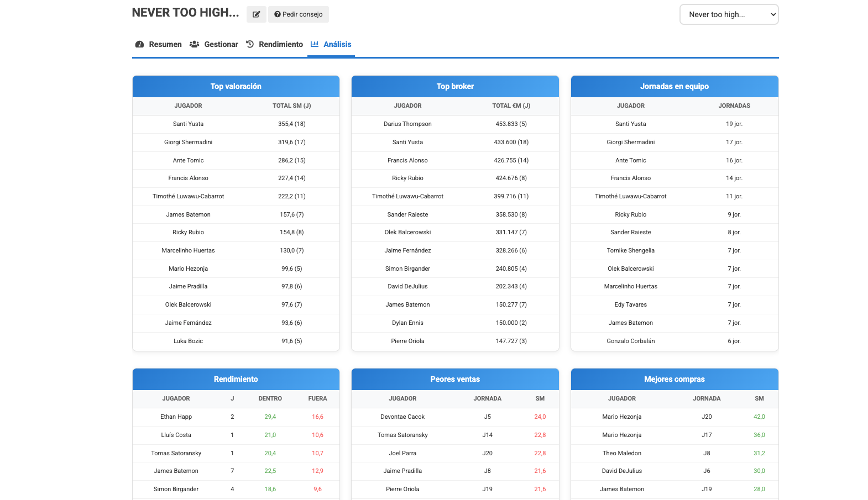Switch to the Resumen tab
Image resolution: width=868 pixels, height=500 pixels.
tap(165, 44)
